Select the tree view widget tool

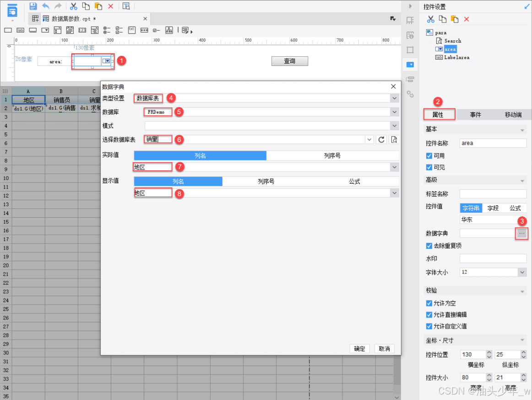[169, 30]
